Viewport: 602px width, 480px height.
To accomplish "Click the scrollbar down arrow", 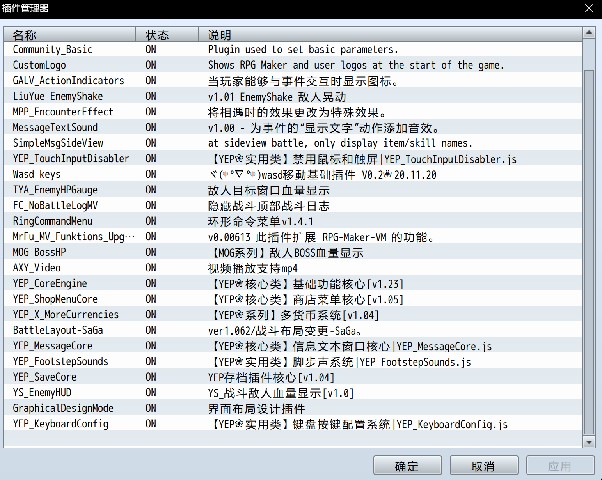I will point(589,442).
